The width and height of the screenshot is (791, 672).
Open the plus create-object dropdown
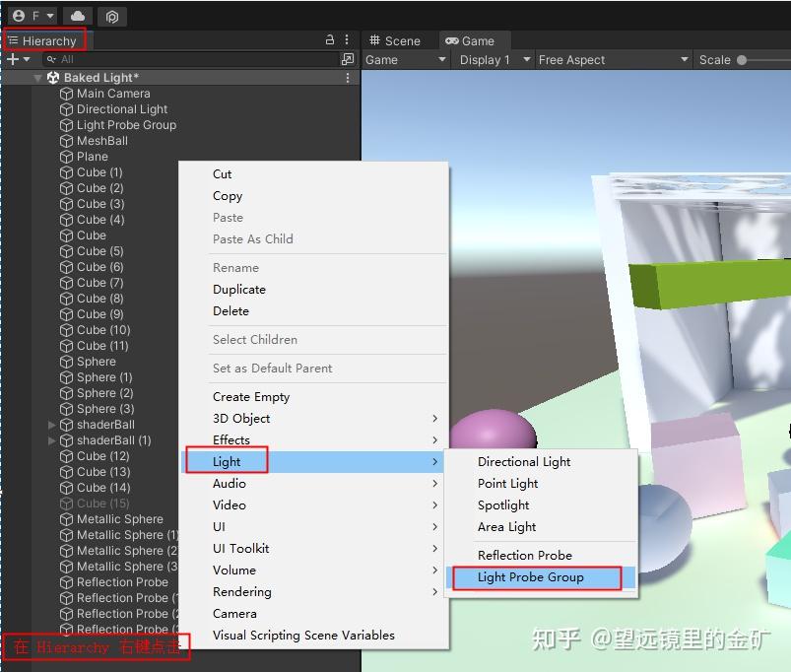tap(19, 59)
